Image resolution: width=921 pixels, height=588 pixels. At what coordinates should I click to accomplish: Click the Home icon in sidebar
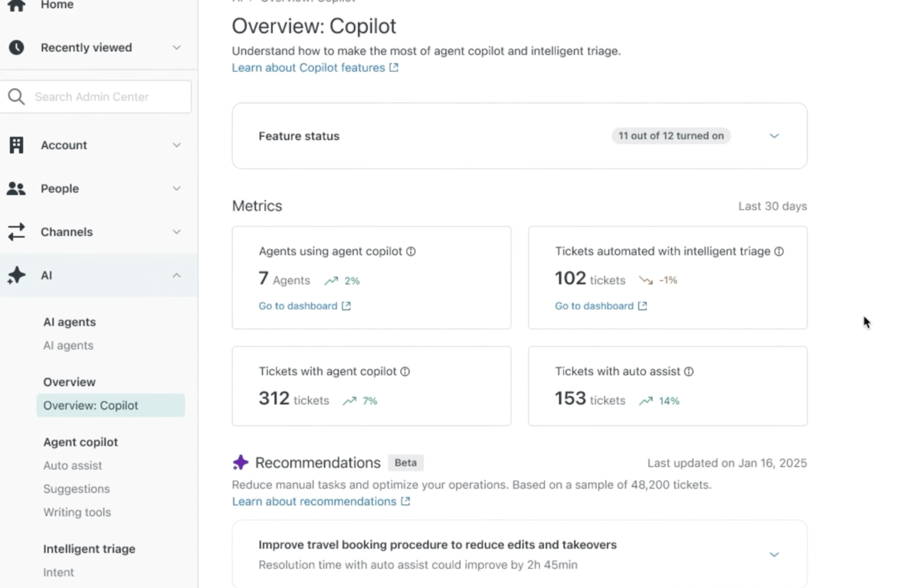click(16, 5)
